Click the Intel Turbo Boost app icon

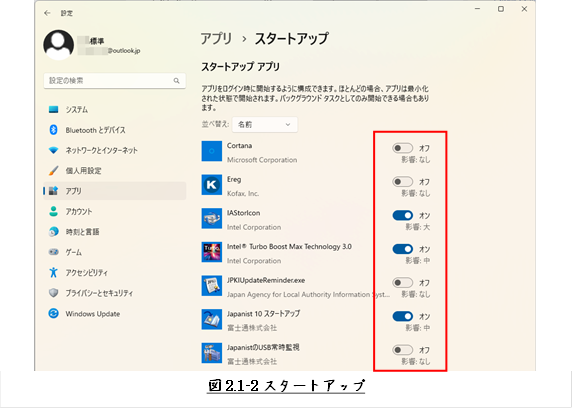[212, 252]
